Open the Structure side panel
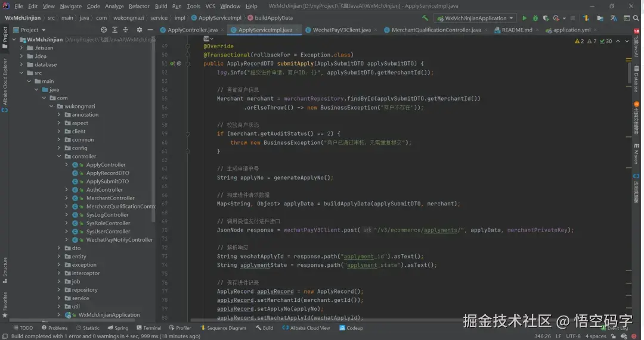644x340 pixels. [x=5, y=270]
